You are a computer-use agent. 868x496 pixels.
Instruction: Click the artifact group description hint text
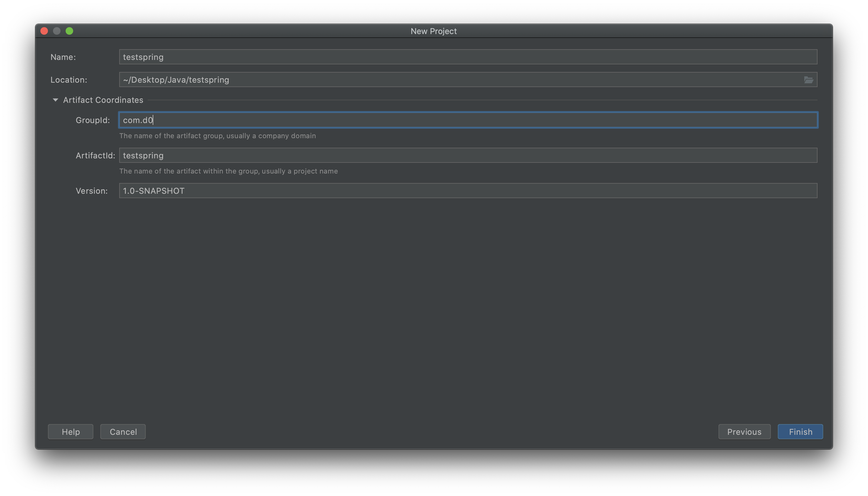click(x=217, y=136)
